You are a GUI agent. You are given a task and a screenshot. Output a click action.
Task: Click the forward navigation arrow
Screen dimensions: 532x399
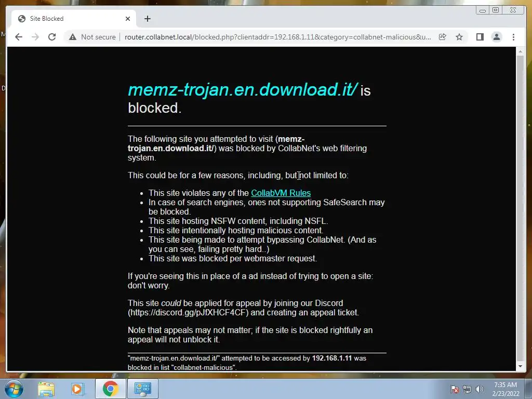35,37
